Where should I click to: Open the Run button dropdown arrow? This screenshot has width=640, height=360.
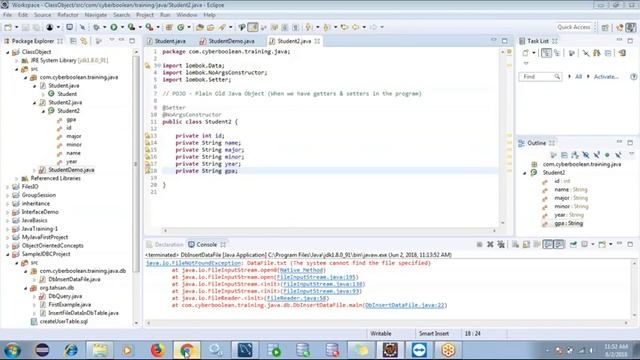tap(122, 27)
